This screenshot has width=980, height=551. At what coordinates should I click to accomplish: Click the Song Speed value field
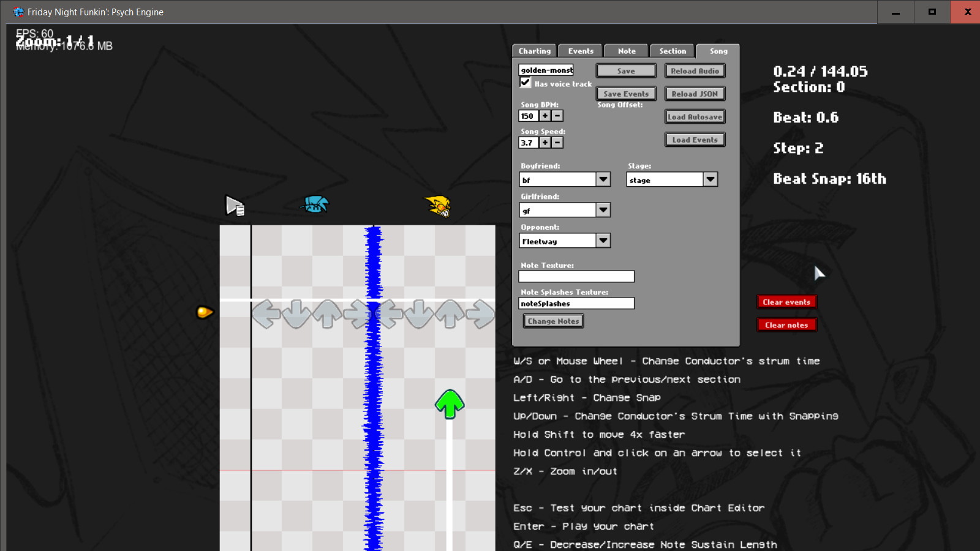pyautogui.click(x=529, y=143)
